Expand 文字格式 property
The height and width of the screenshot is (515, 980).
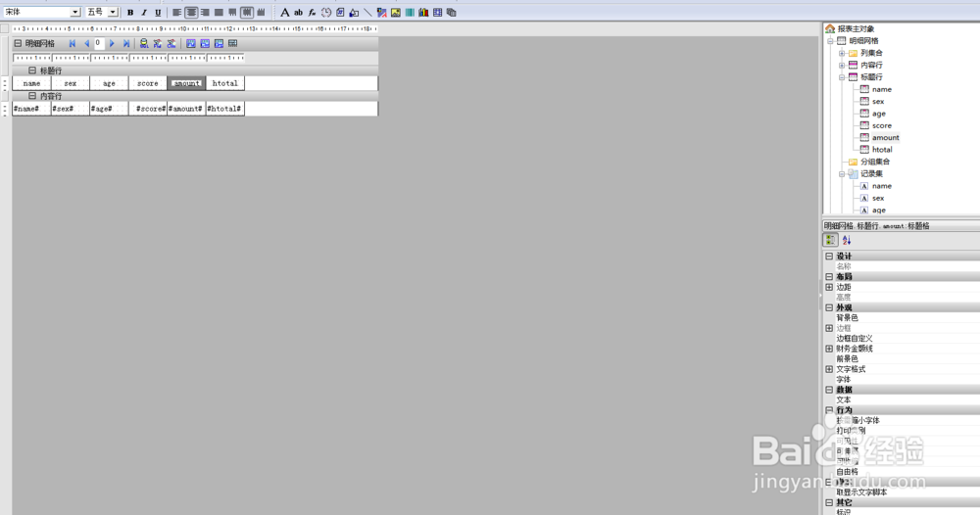(x=829, y=369)
